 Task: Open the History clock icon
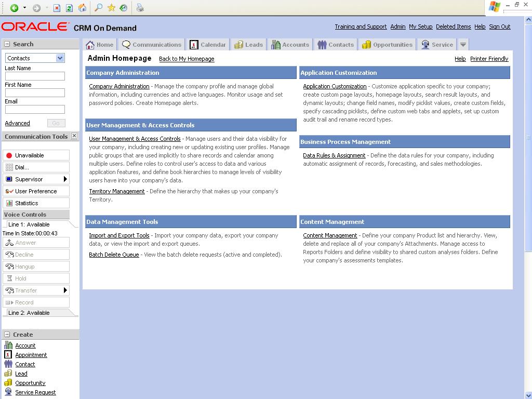pos(124,7)
